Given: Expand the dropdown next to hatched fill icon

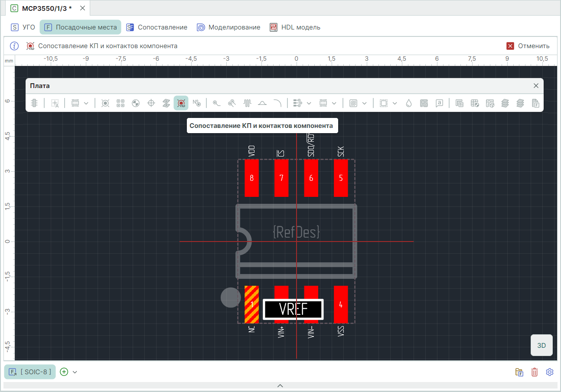Looking at the screenshot, I should tap(365, 103).
